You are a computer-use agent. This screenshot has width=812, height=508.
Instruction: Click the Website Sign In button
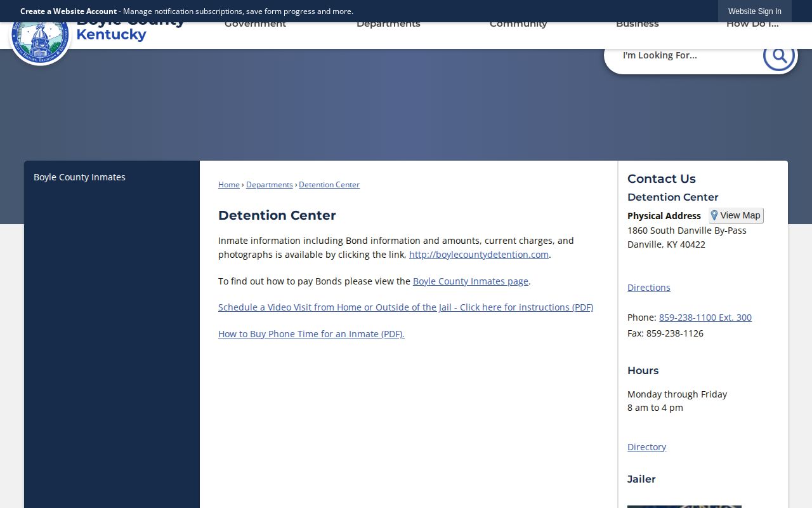pos(755,11)
